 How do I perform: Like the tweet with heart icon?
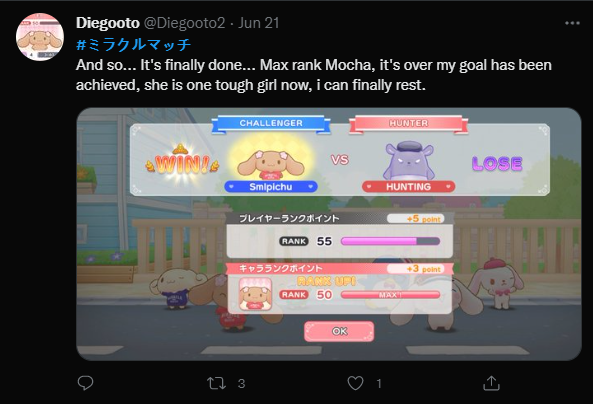(355, 383)
